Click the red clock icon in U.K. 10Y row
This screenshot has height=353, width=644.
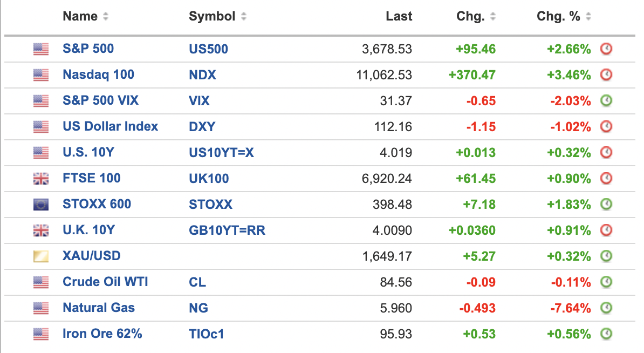click(607, 230)
